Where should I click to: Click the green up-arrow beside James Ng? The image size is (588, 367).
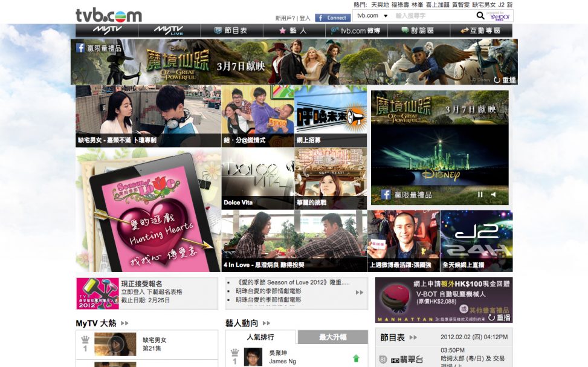356,359
